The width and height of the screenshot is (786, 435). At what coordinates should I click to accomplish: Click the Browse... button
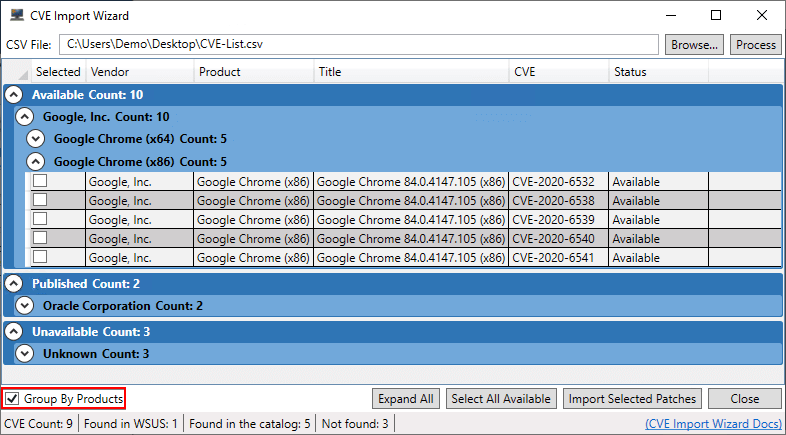coord(694,45)
